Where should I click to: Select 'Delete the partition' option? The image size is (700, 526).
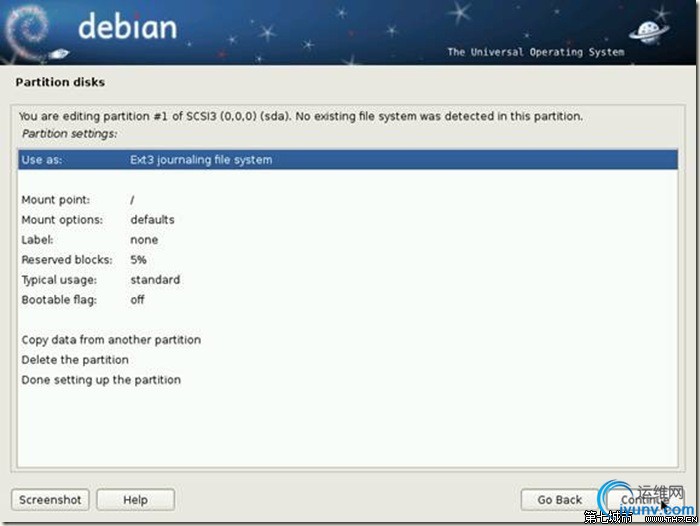coord(348,360)
